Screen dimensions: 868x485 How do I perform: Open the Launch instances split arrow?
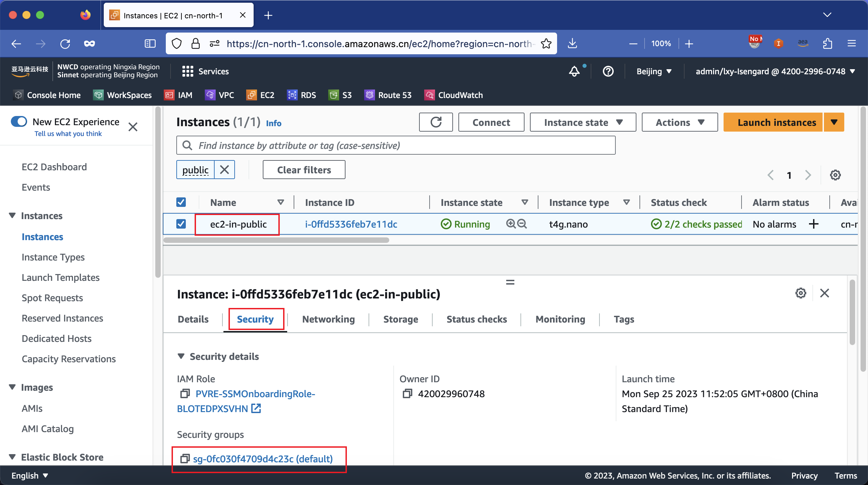point(834,122)
